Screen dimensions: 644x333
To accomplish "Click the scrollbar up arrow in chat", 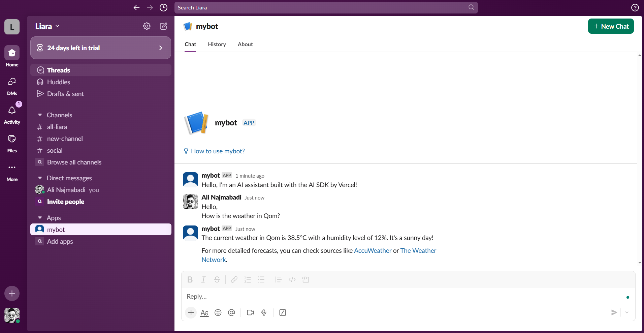I will (x=640, y=55).
